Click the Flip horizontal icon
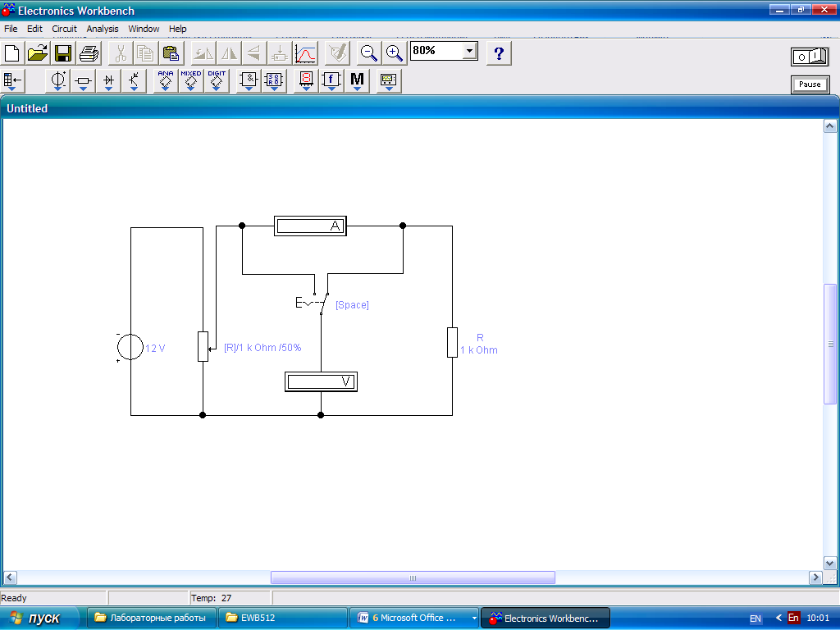 pos(230,53)
